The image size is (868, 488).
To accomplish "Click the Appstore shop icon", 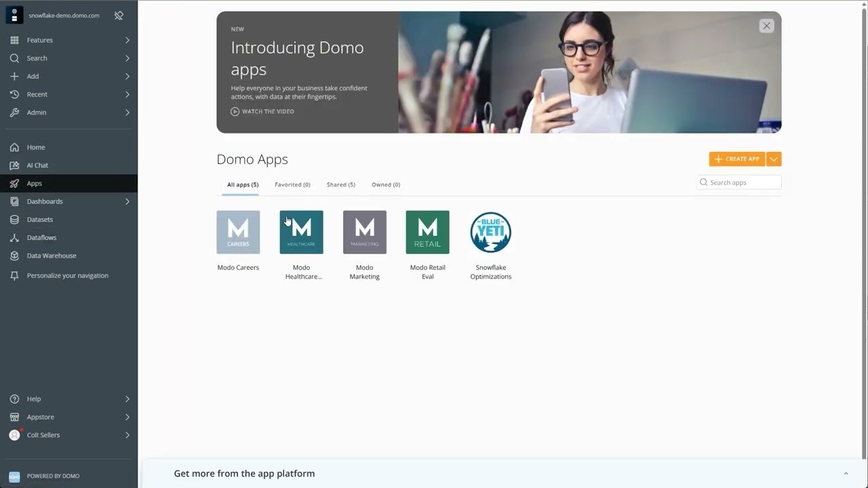I will pos(14,417).
